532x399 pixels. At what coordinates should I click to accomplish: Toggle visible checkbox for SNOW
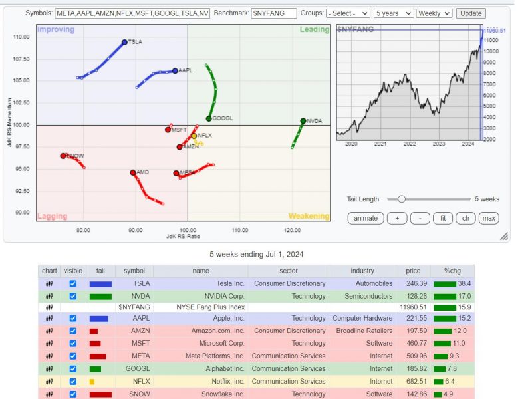point(73,394)
